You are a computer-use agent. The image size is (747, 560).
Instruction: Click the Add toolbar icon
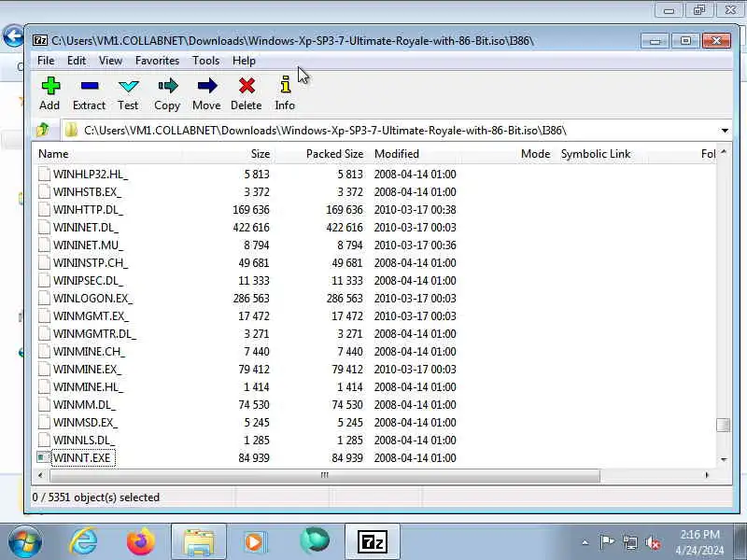[50, 86]
